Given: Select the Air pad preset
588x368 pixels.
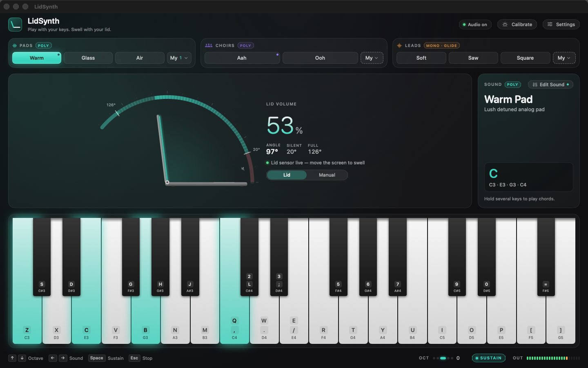Looking at the screenshot, I should (140, 58).
